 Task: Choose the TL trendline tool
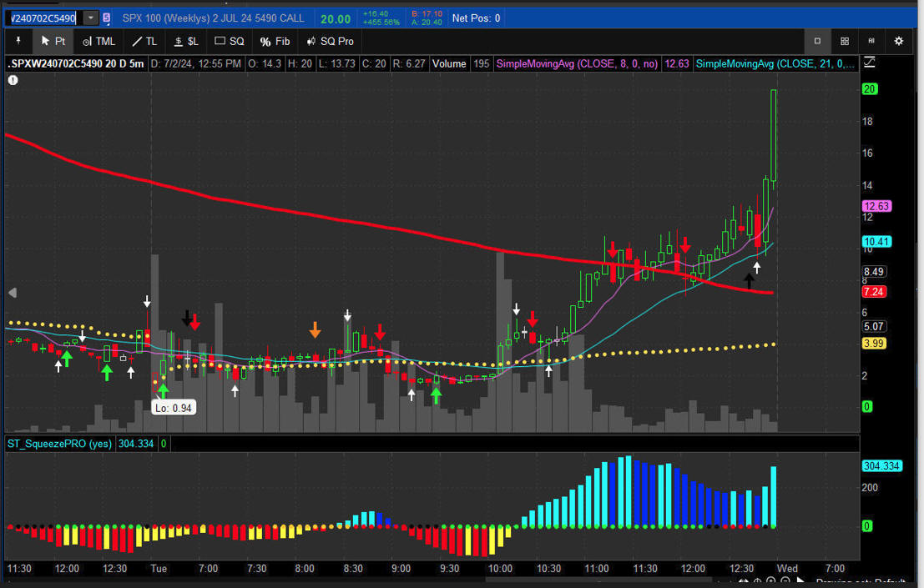pos(144,41)
